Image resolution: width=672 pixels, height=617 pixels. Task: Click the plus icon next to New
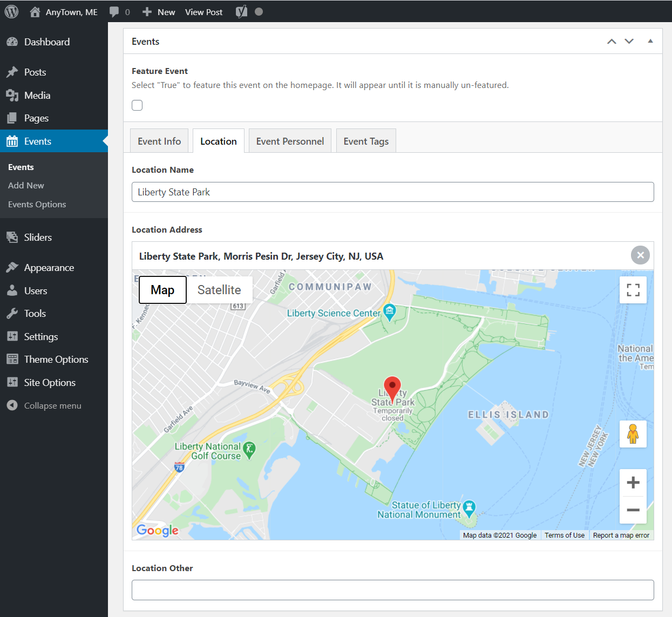[x=147, y=12]
